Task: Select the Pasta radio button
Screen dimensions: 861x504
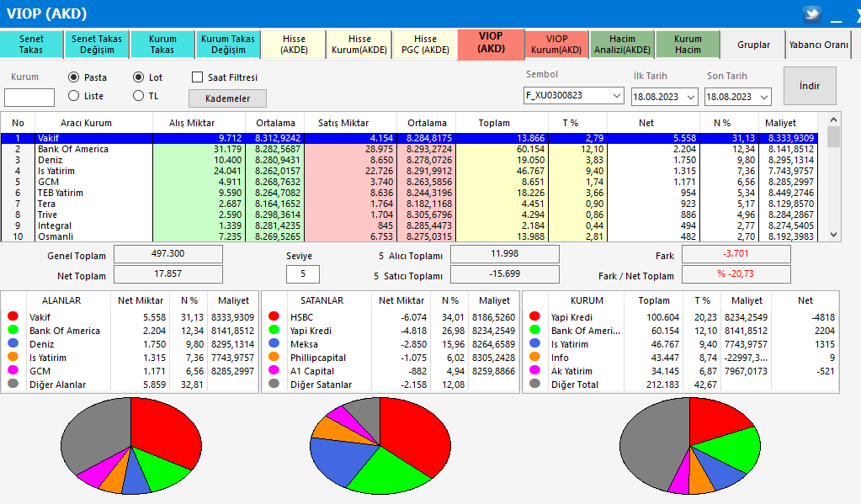Action: pyautogui.click(x=73, y=77)
